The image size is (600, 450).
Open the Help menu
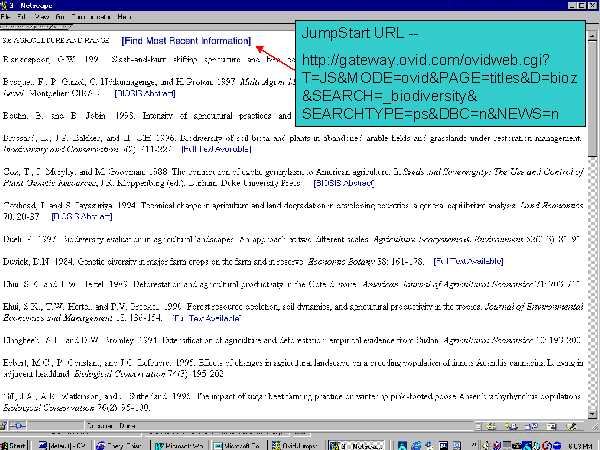(124, 17)
